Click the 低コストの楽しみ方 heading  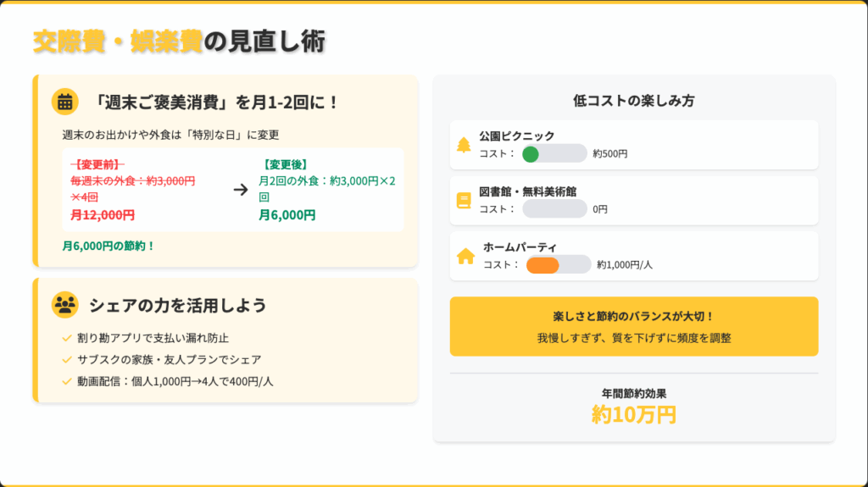[x=634, y=101]
